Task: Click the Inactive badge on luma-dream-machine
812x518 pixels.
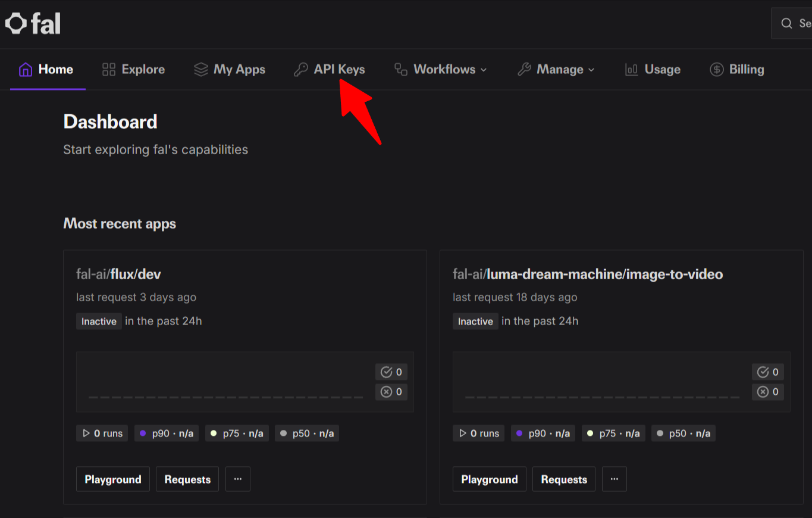Action: (475, 322)
